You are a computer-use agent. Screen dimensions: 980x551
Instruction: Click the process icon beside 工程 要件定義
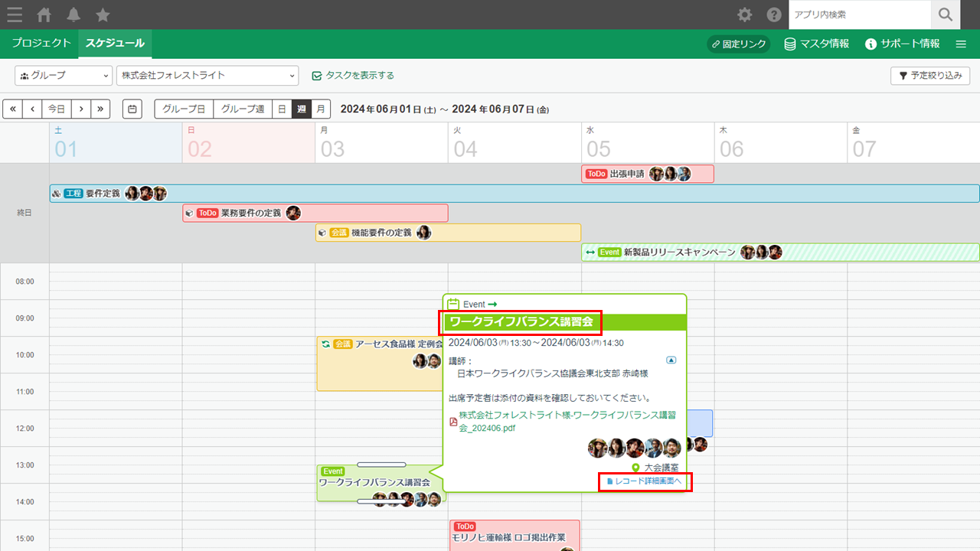57,194
